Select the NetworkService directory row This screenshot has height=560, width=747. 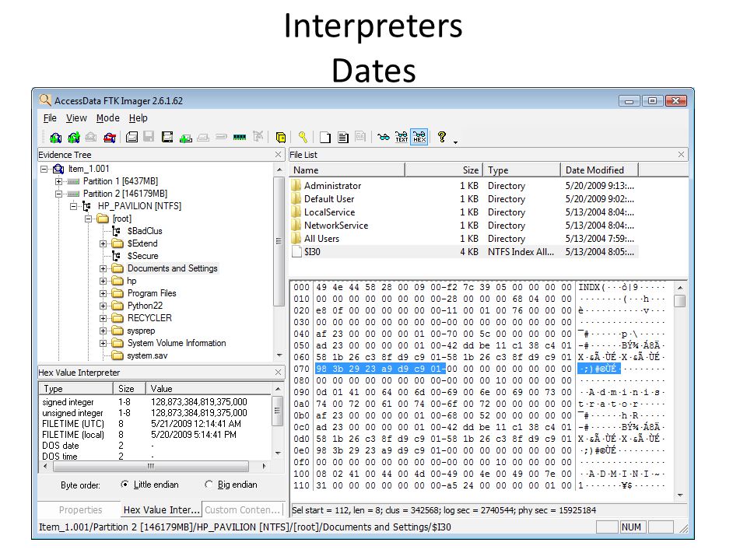(x=464, y=226)
